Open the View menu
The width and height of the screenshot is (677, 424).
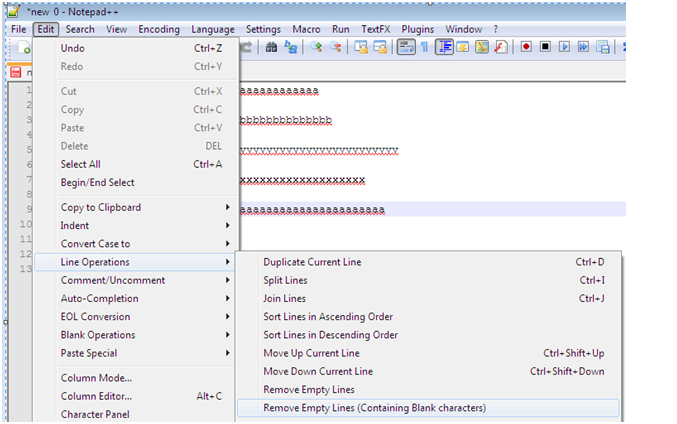[x=117, y=29]
